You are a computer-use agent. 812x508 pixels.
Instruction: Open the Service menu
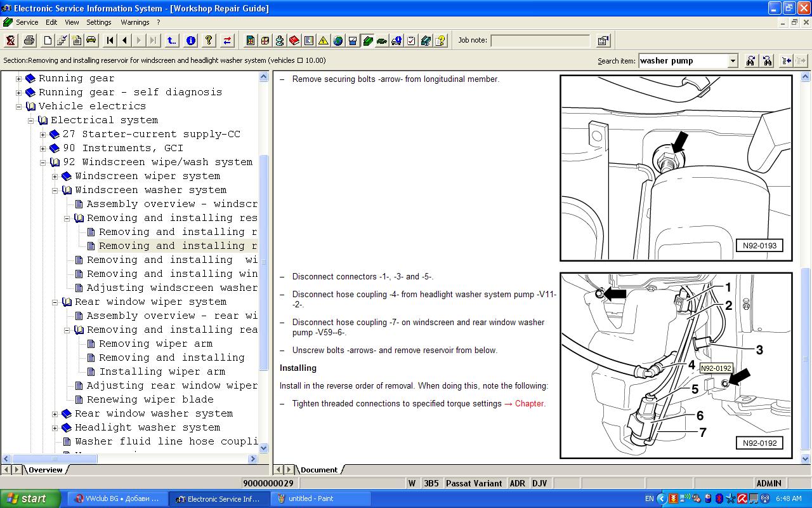(27, 22)
